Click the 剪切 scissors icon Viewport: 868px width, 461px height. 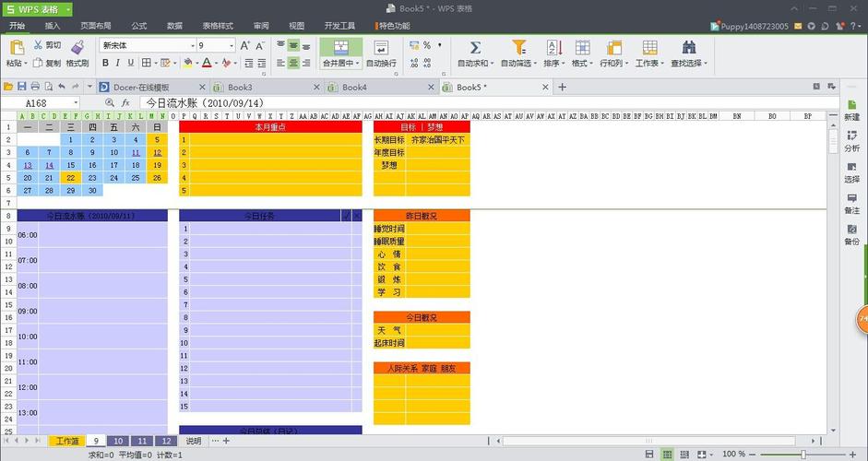click(x=39, y=44)
